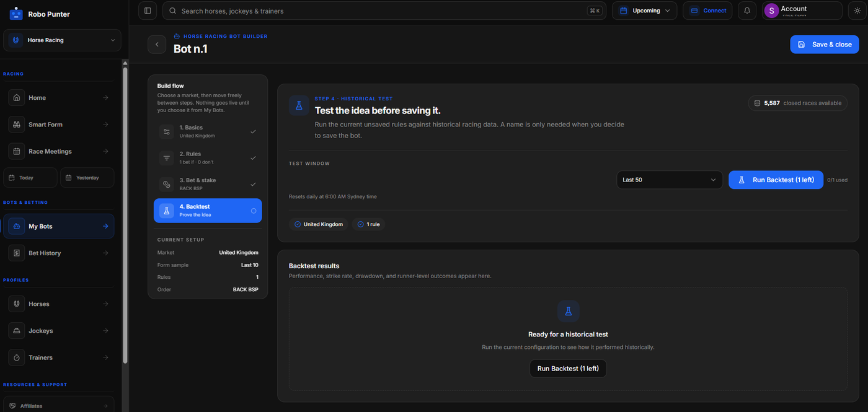Go back using the left arrow button
The width and height of the screenshot is (868, 412).
point(157,45)
